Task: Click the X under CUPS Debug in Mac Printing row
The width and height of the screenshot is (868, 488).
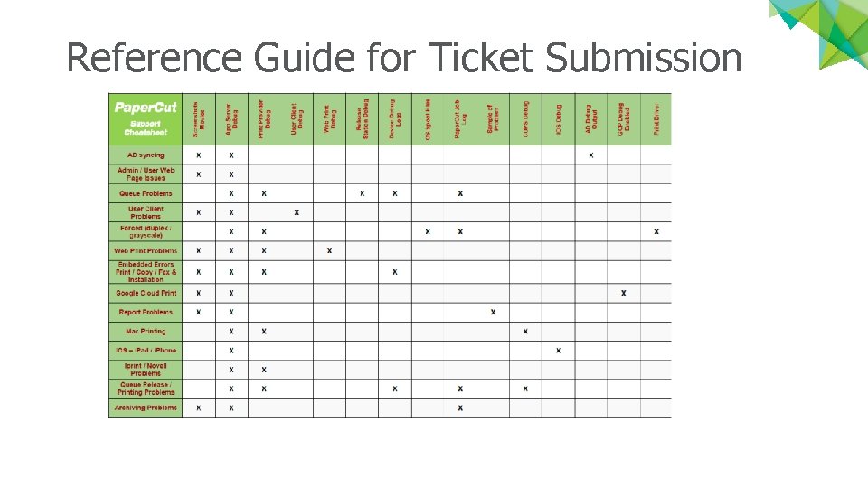Action: coord(525,332)
